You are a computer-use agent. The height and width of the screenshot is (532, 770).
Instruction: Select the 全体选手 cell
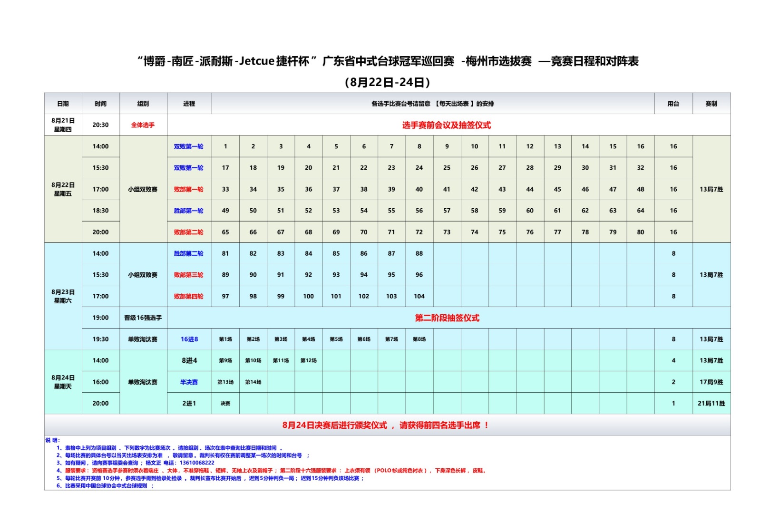tap(143, 125)
